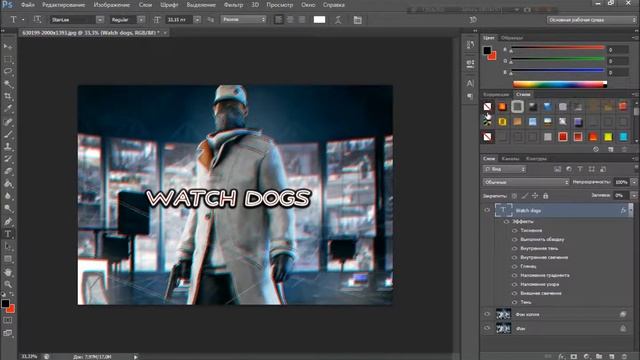Apply the no-style default style swatch

click(x=487, y=107)
